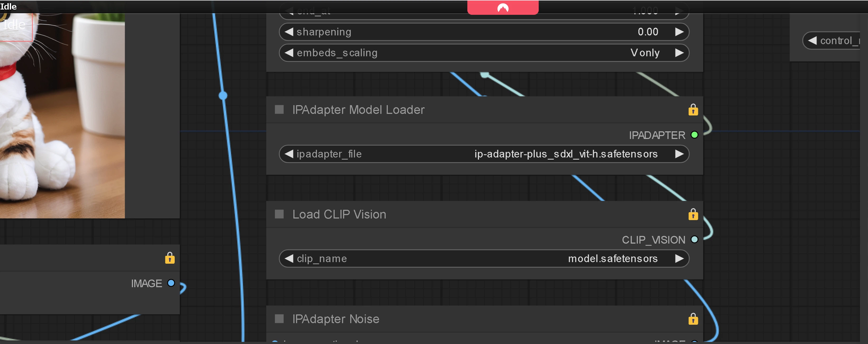Decrease sharpening value with left arrow
Screen dimensions: 868x344
click(x=289, y=32)
